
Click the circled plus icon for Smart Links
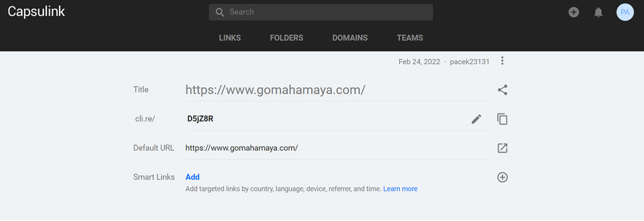pos(502,177)
